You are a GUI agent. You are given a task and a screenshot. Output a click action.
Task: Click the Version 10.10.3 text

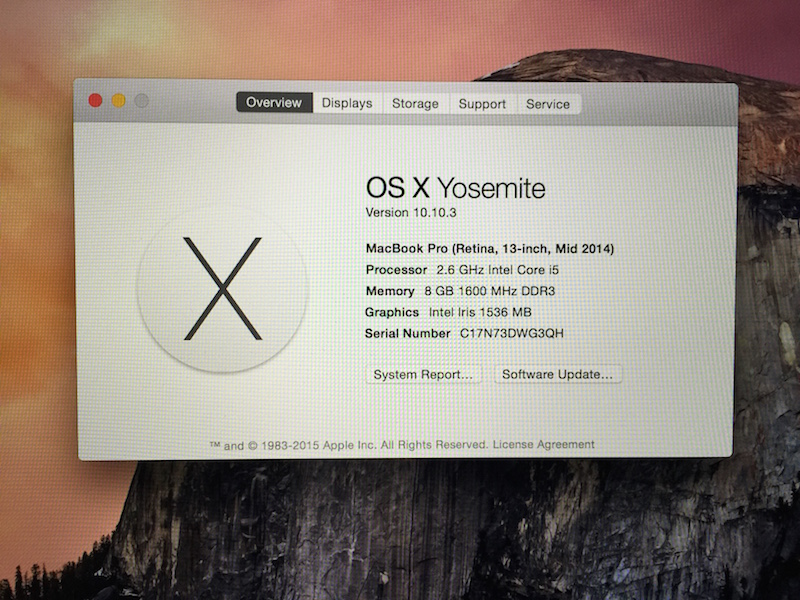[411, 212]
